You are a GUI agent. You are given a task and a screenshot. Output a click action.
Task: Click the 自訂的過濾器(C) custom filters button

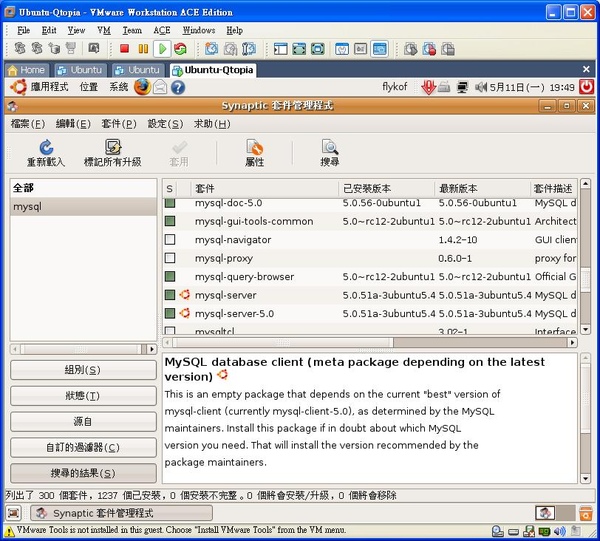[x=83, y=447]
